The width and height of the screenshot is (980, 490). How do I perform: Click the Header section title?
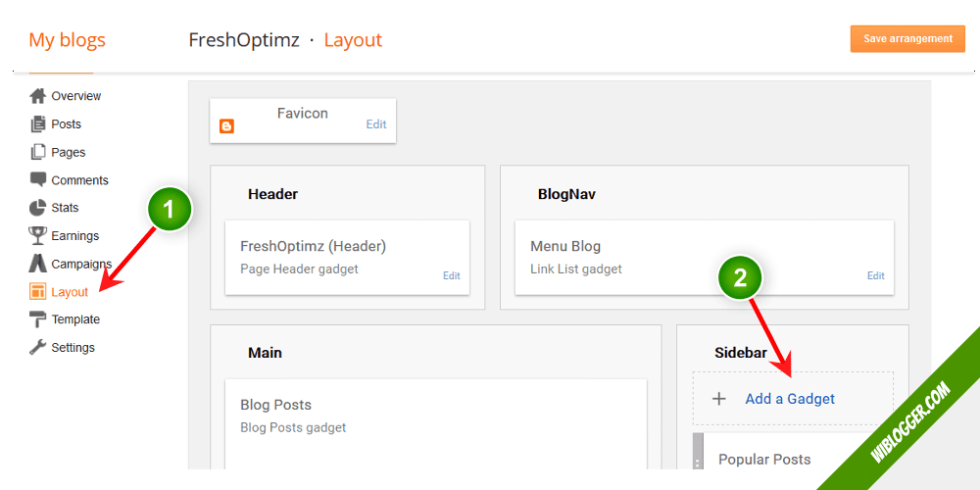(272, 194)
